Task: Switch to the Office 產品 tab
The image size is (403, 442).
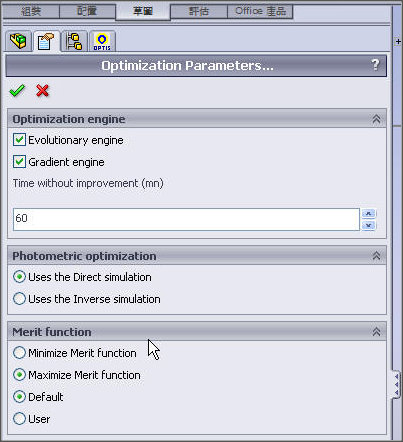Action: (260, 11)
